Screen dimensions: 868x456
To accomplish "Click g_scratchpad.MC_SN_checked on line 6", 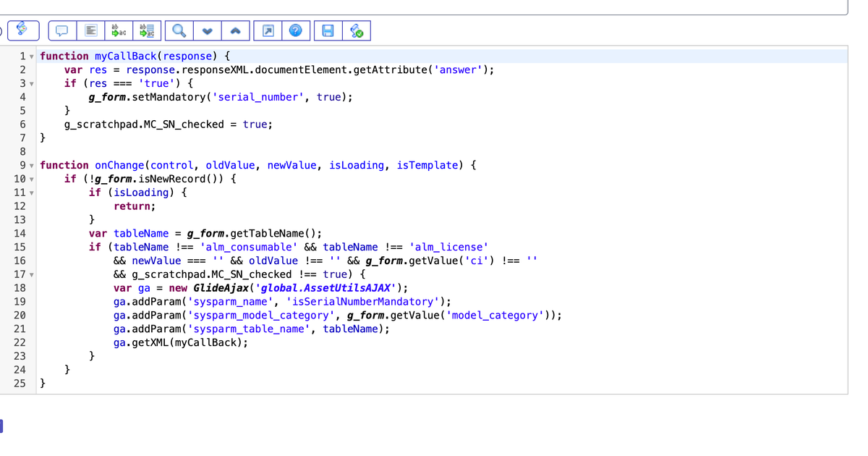I will pyautogui.click(x=144, y=124).
